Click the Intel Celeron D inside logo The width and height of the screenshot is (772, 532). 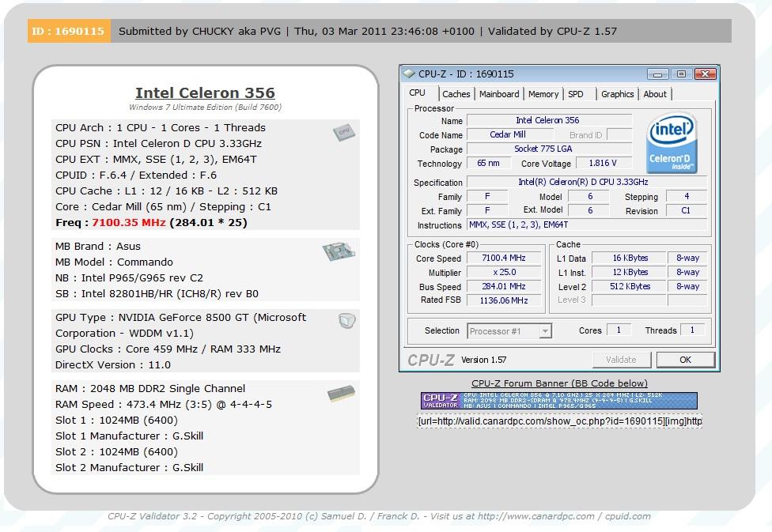point(672,143)
